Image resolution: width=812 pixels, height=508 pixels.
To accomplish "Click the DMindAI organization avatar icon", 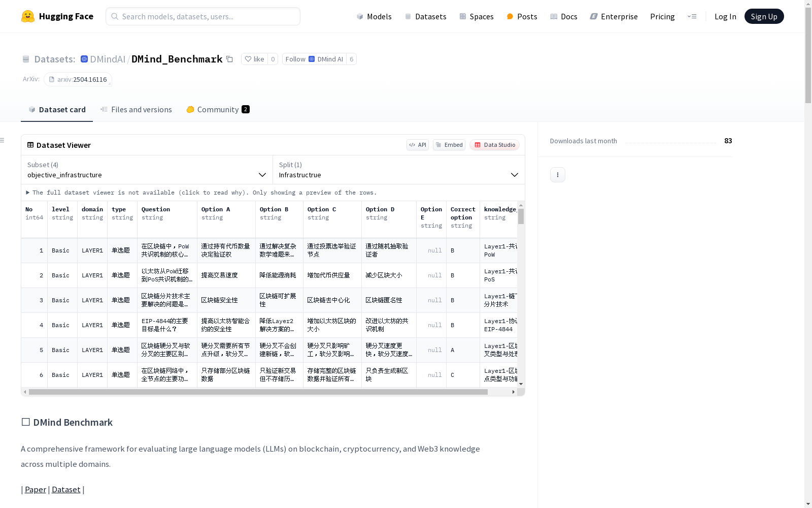I will tap(84, 59).
